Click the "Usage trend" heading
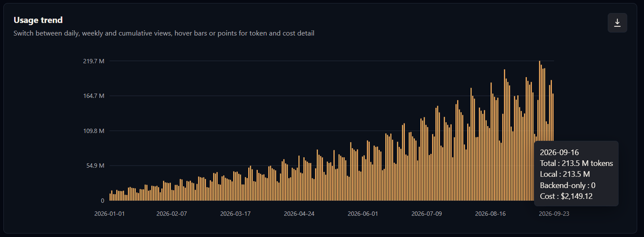644x237 pixels. [38, 20]
